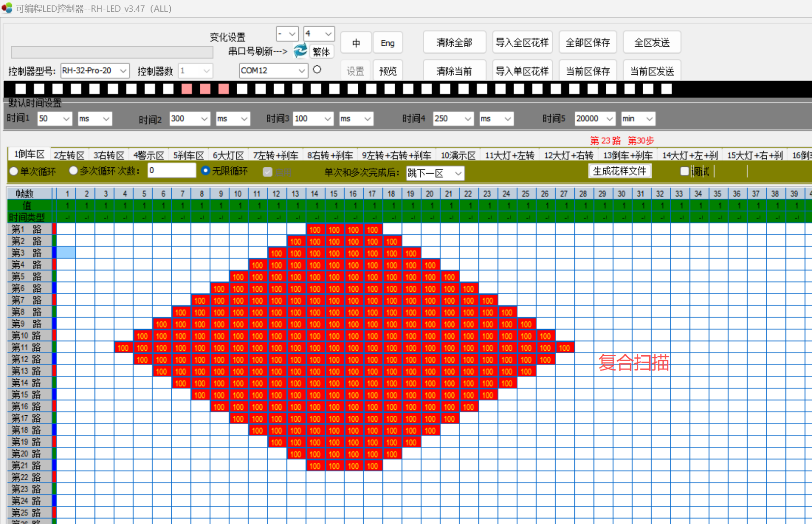The height and width of the screenshot is (524, 812).
Task: Click the red indicator bar beside 第1路
Action: [x=54, y=229]
